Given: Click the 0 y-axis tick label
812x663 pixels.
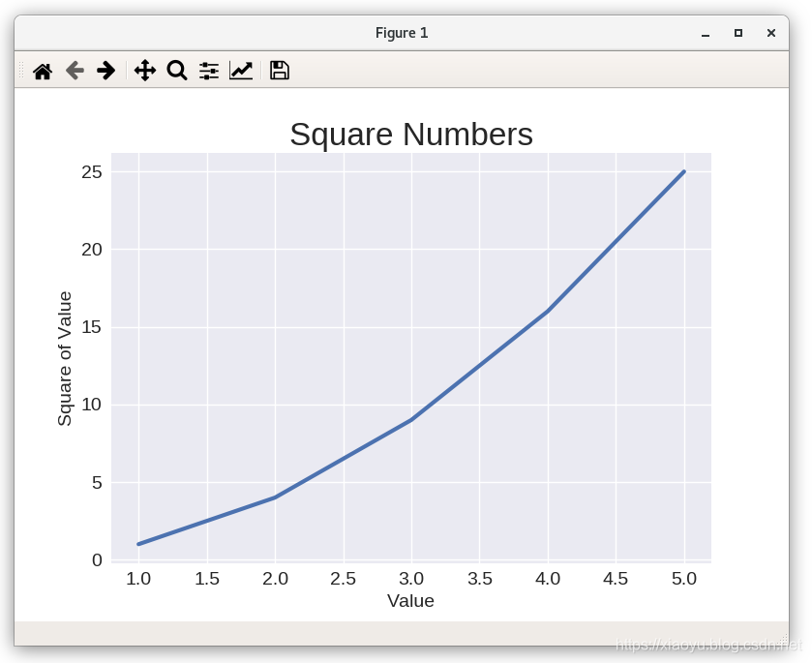Looking at the screenshot, I should pos(97,560).
